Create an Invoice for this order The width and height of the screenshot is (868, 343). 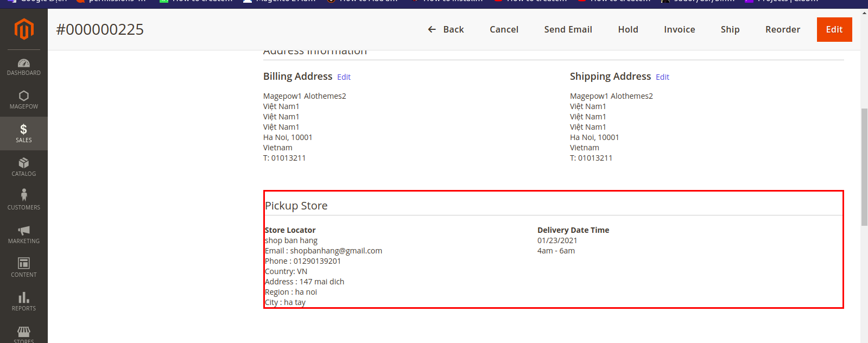tap(679, 29)
